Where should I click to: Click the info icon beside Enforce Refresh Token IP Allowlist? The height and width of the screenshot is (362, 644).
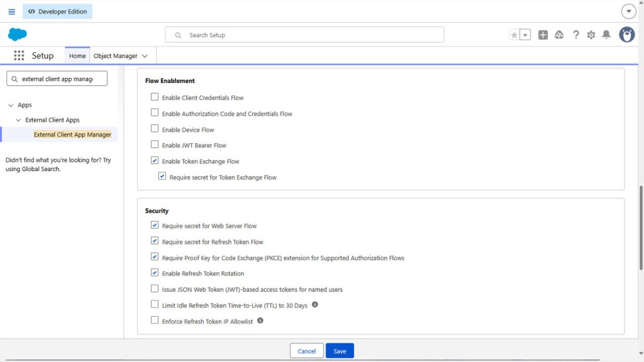(x=260, y=321)
